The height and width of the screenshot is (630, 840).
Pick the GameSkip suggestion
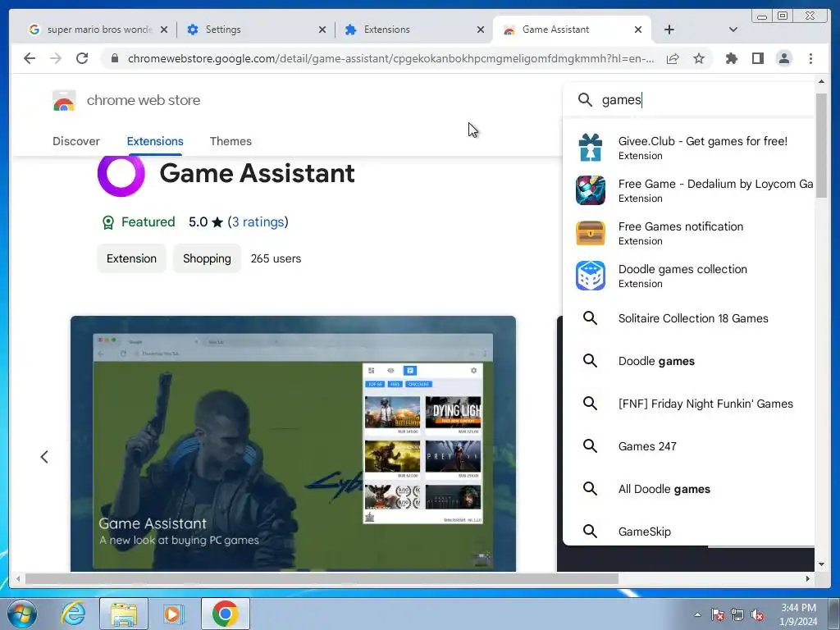point(688,532)
